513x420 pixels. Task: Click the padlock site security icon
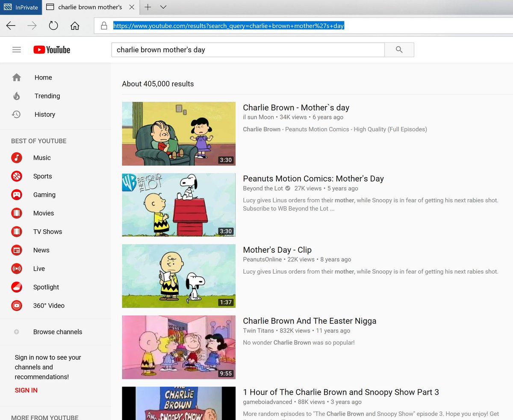pyautogui.click(x=104, y=26)
